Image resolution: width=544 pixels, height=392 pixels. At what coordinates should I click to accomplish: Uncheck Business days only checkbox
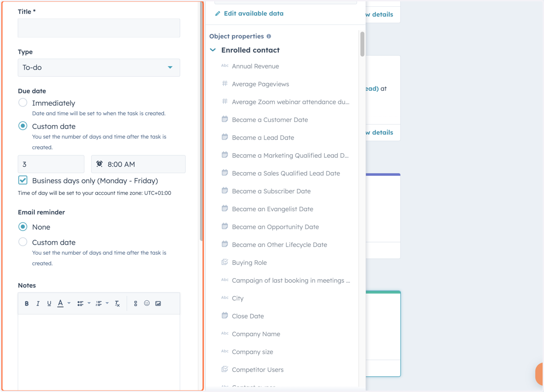[23, 180]
